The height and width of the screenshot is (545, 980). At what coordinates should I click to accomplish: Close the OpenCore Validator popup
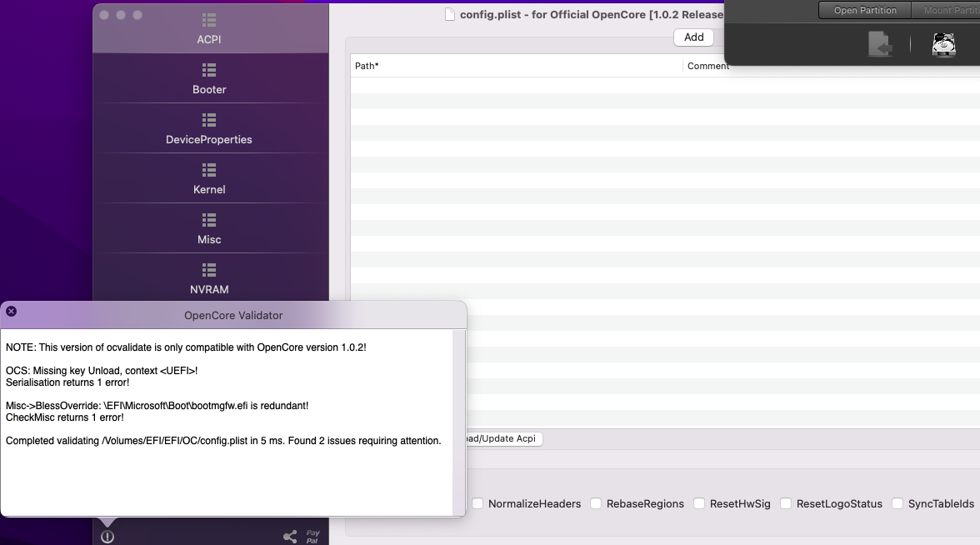[11, 311]
